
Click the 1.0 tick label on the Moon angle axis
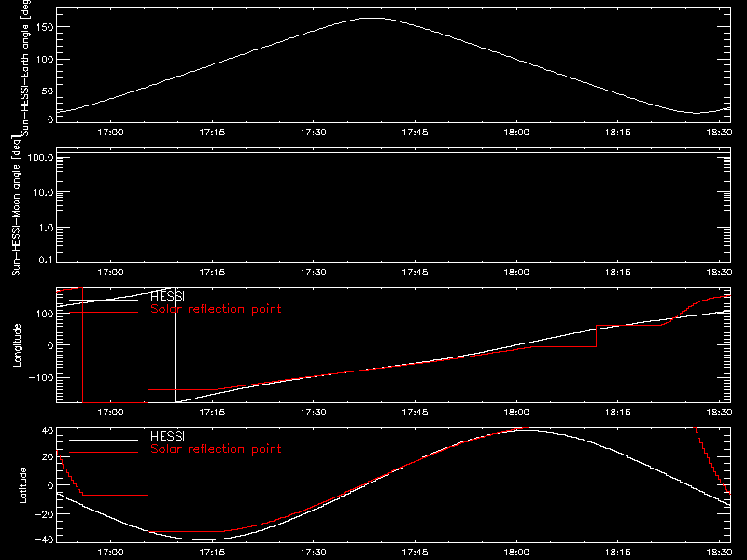[46, 228]
